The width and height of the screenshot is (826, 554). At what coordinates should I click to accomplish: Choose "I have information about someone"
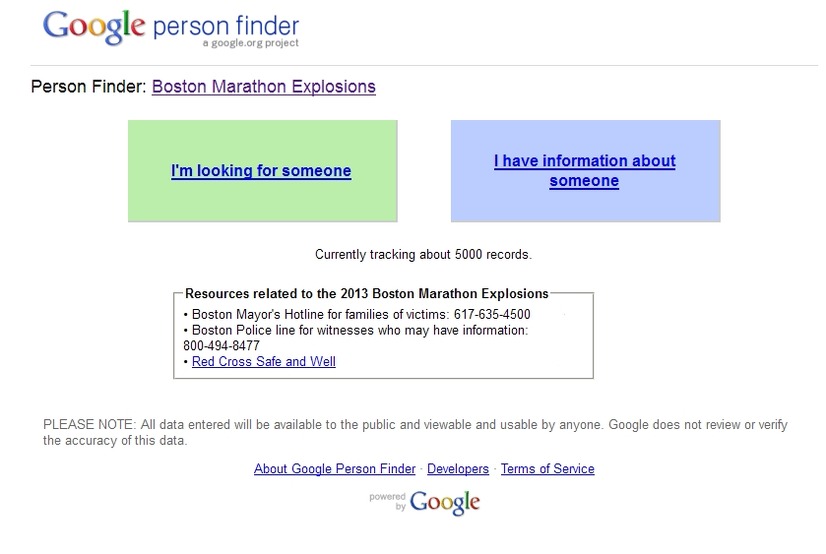click(585, 171)
